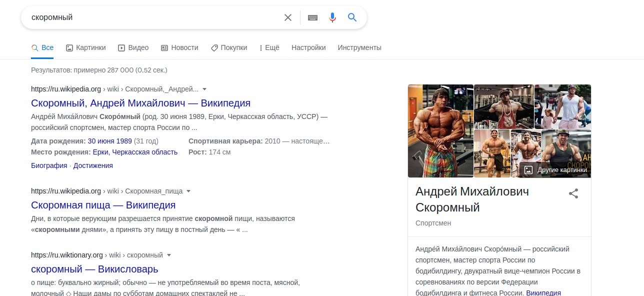Click Спортивная карьера: 2010 text

click(x=259, y=141)
